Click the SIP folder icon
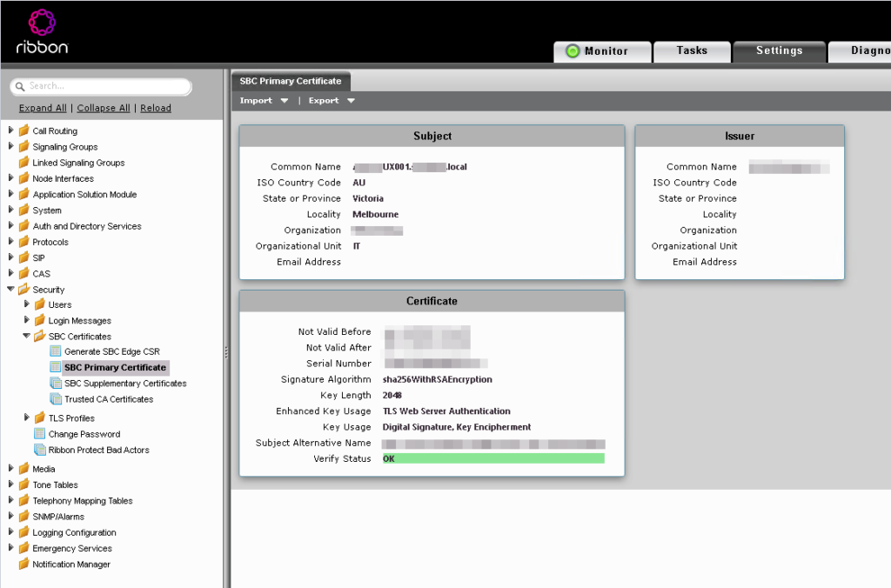The width and height of the screenshot is (891, 588). [23, 258]
